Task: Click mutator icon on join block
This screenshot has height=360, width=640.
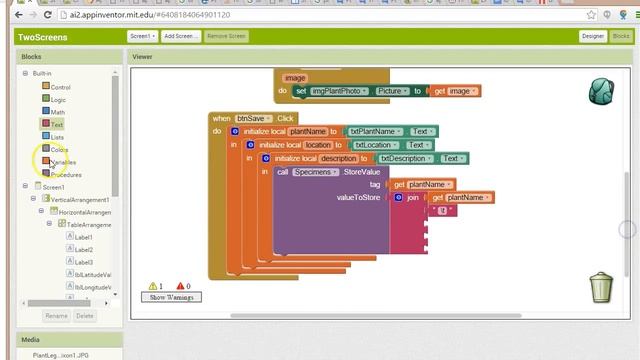Action: click(398, 198)
